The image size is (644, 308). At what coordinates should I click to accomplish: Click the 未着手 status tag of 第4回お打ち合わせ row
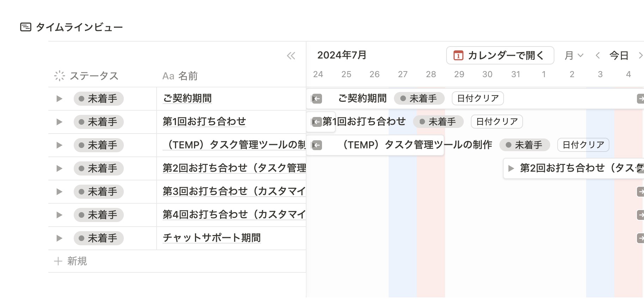coord(99,215)
